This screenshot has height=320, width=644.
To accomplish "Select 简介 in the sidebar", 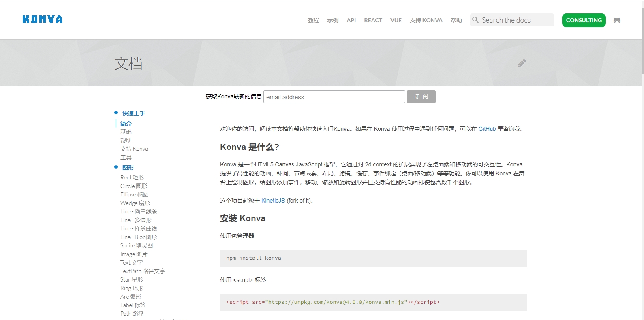I will 126,124.
